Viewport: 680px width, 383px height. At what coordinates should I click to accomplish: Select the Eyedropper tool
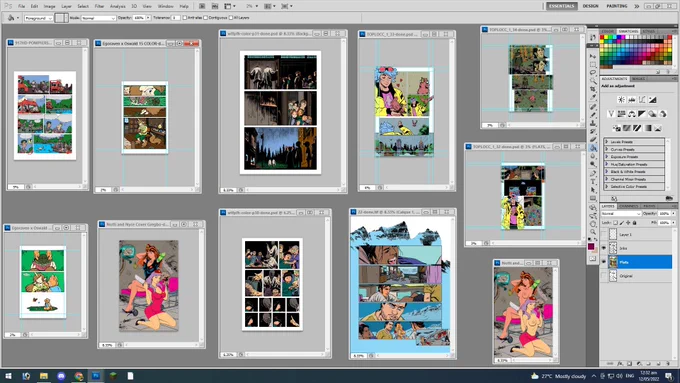(593, 97)
